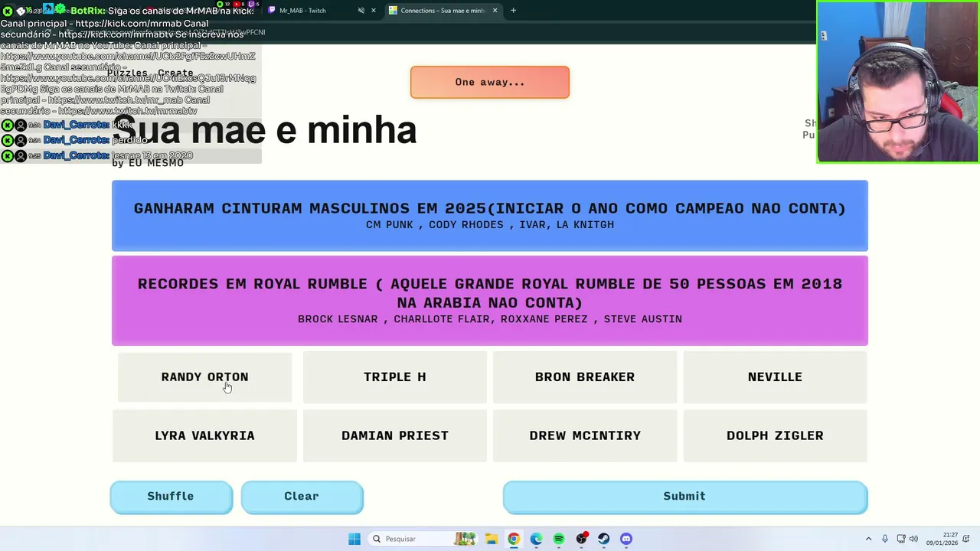Screen dimensions: 980x551
Task: Open Spotify from the taskbar
Action: [x=559, y=539]
